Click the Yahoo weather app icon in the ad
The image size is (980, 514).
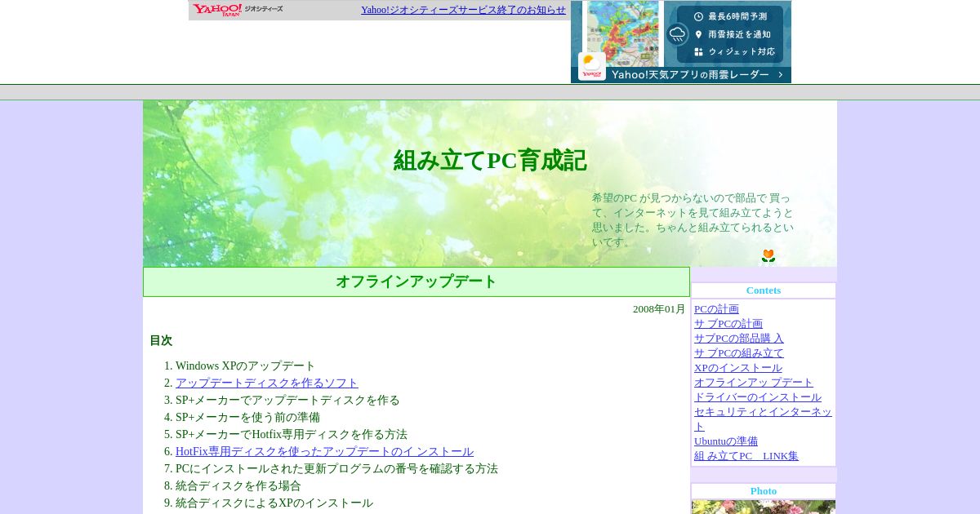pyautogui.click(x=592, y=66)
